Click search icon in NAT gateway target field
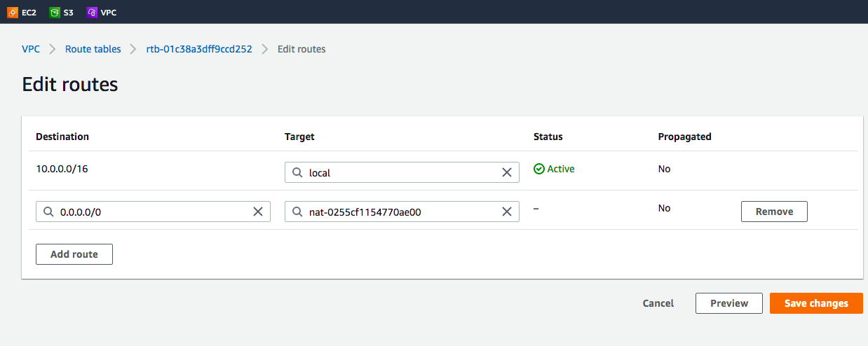The image size is (868, 346). click(297, 212)
